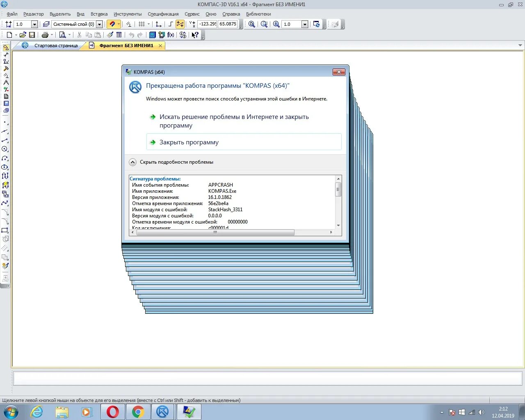Viewport: 525px width, 420px height.
Task: Select the Circle drawing tool
Action: pyautogui.click(x=5, y=149)
